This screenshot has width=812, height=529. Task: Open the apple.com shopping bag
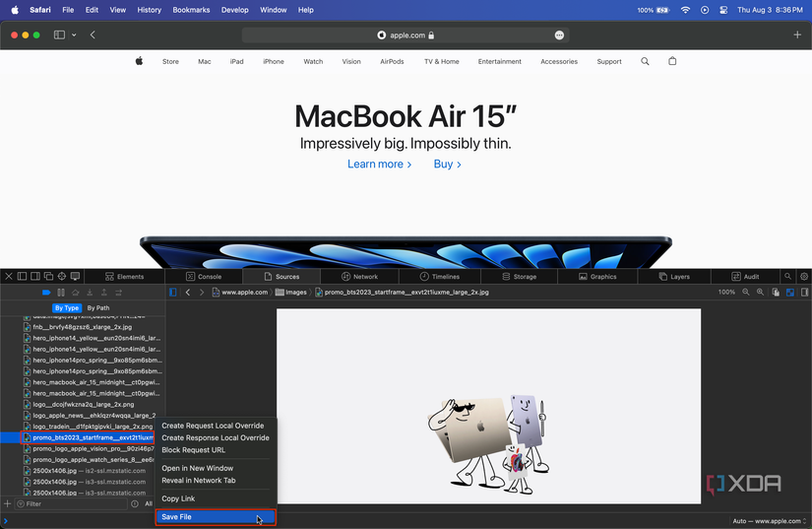coord(672,61)
